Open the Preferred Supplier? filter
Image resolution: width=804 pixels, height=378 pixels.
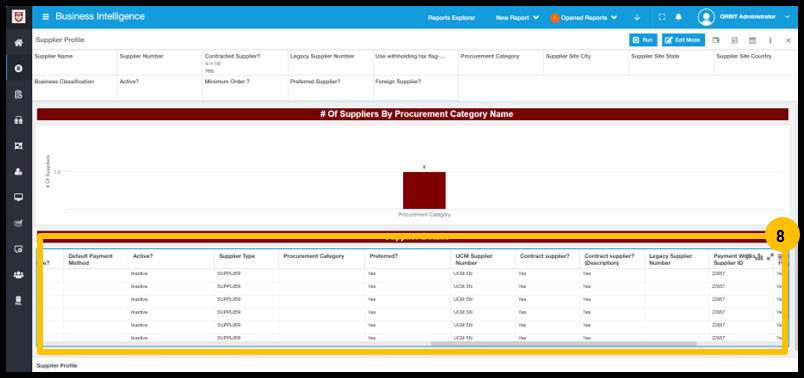(x=330, y=88)
